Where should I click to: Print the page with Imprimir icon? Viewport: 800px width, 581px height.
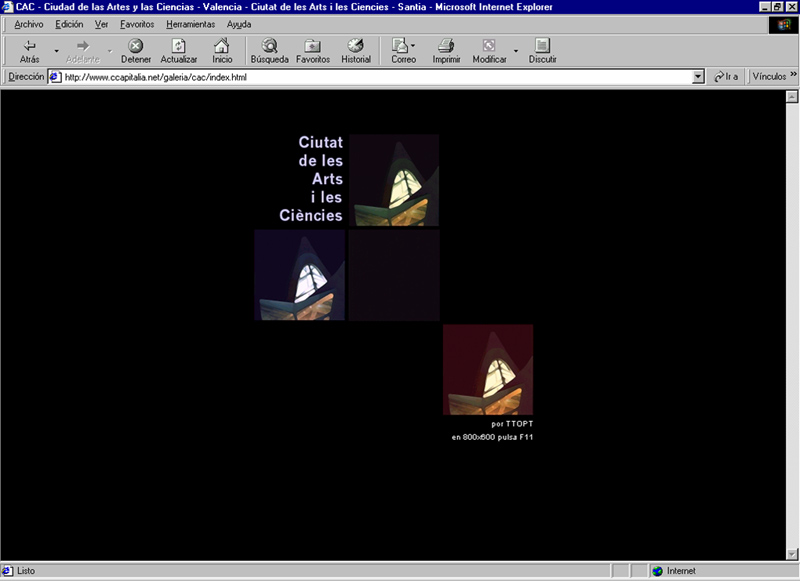point(446,46)
